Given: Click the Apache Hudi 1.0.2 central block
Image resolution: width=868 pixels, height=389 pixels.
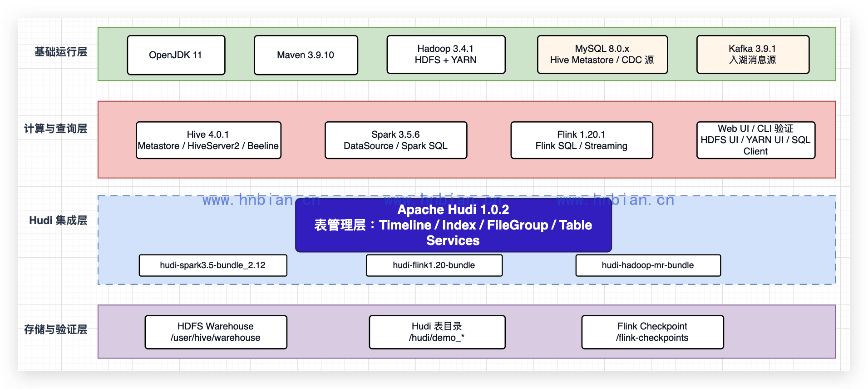Looking at the screenshot, I should click(454, 225).
